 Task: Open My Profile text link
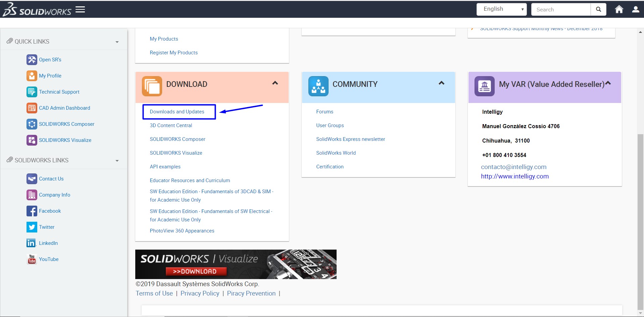(x=50, y=76)
